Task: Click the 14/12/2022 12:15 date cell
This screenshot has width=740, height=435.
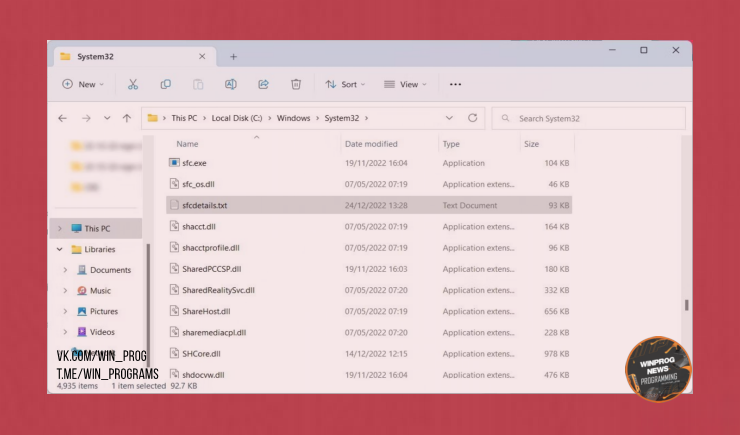Action: click(x=376, y=354)
